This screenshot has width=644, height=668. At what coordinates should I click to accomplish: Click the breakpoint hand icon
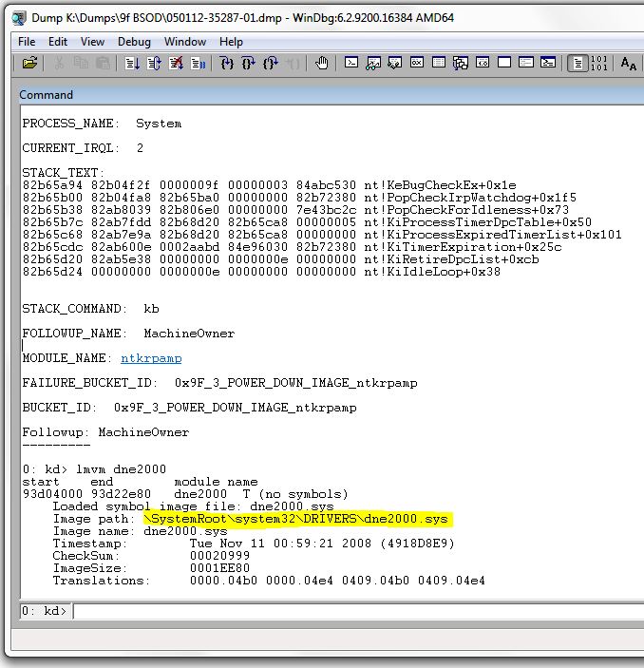[x=322, y=64]
